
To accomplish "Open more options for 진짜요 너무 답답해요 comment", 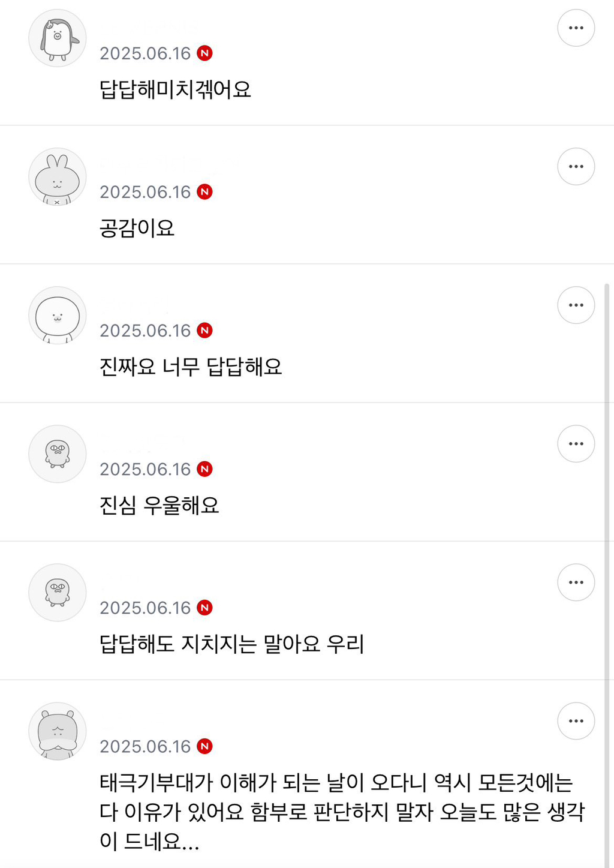I will coord(576,305).
